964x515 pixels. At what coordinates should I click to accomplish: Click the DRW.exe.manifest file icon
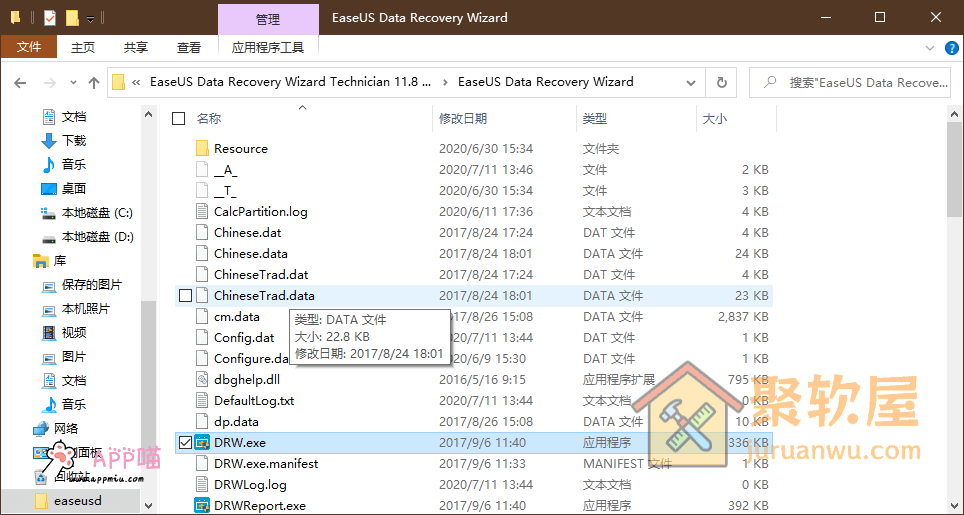coord(202,463)
